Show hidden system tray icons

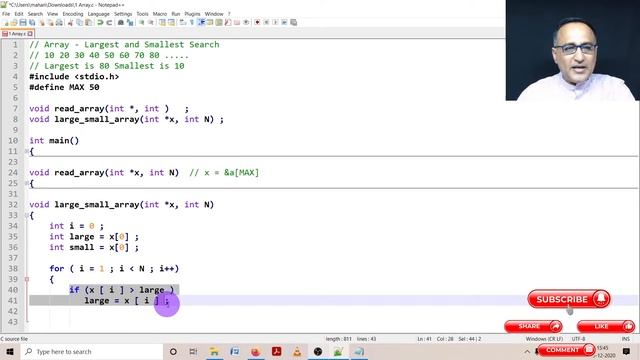pyautogui.click(x=527, y=351)
